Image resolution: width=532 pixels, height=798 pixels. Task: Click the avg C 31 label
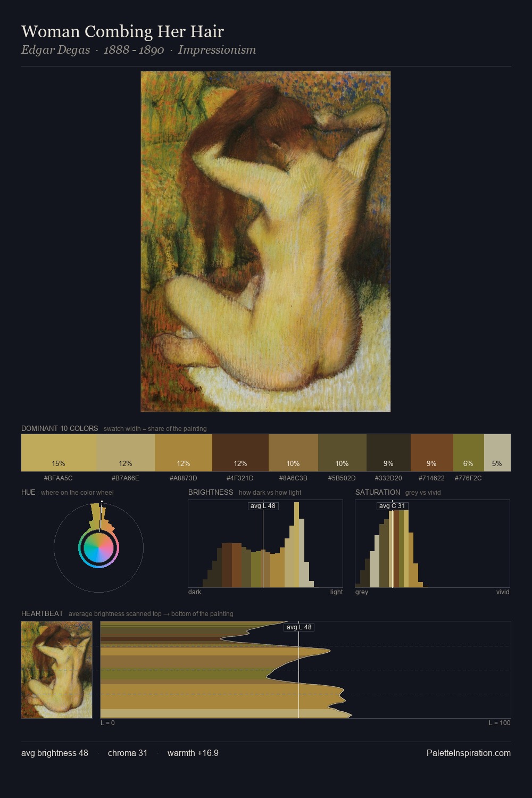(x=392, y=506)
